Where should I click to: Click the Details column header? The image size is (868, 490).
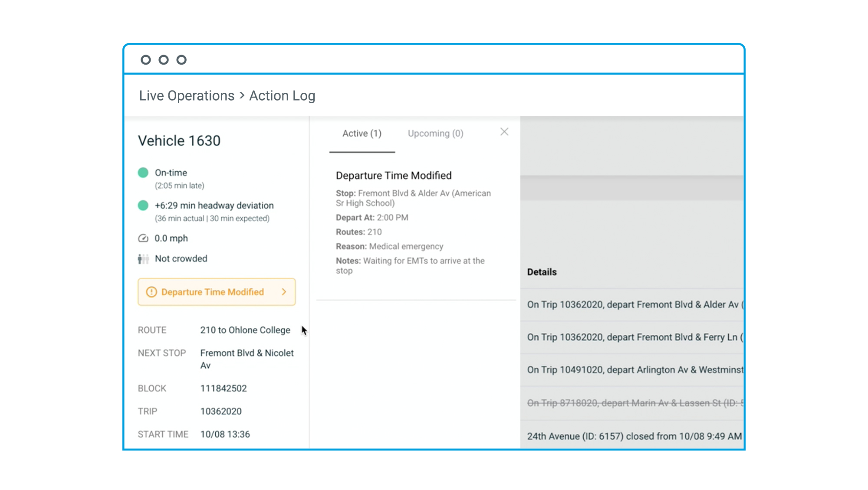click(x=542, y=272)
